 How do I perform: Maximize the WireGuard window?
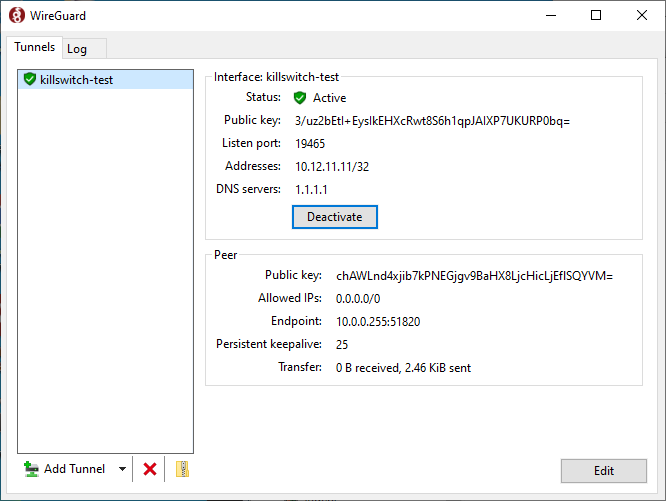596,15
